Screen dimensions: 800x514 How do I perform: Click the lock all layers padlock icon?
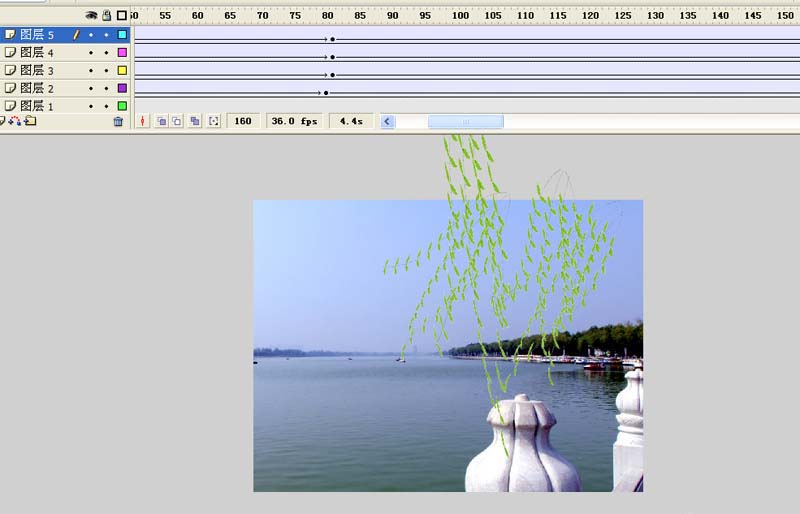(106, 15)
